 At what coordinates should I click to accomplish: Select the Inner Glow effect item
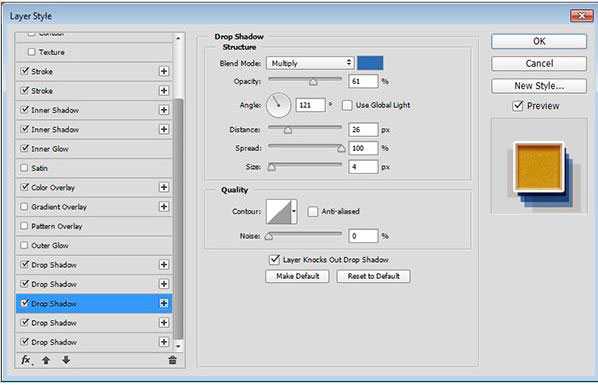point(94,149)
